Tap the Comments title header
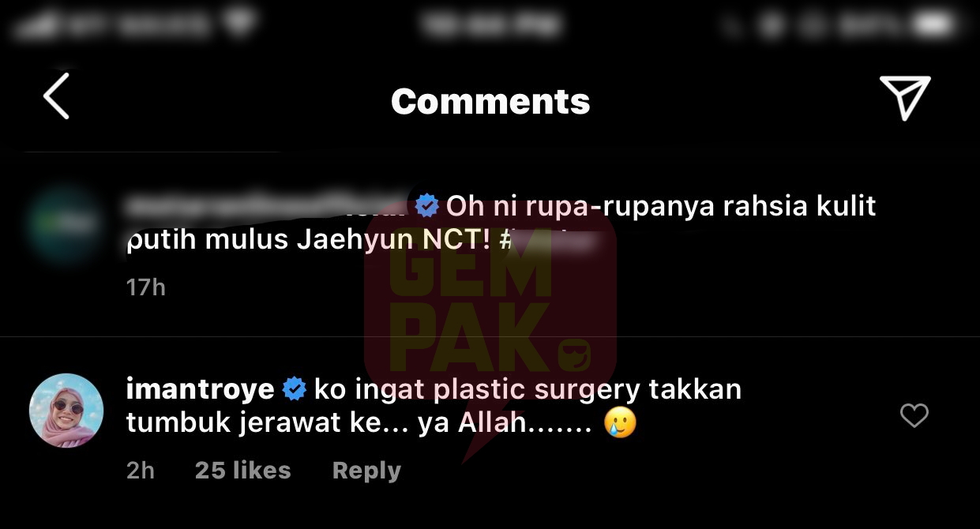Viewport: 980px width, 529px height. 490,101
